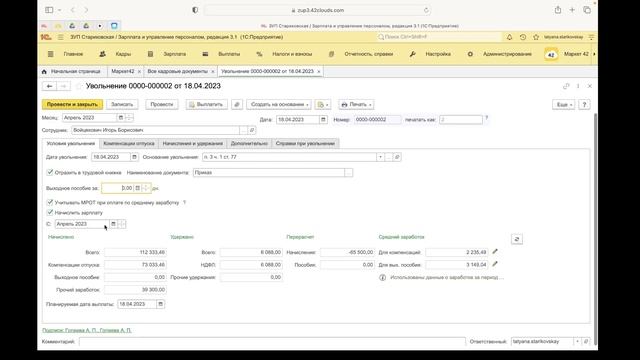Image resolution: width=640 pixels, height=360 pixels.
Task: Open the employee card icon next to Сотрудник
Action: [x=252, y=130]
